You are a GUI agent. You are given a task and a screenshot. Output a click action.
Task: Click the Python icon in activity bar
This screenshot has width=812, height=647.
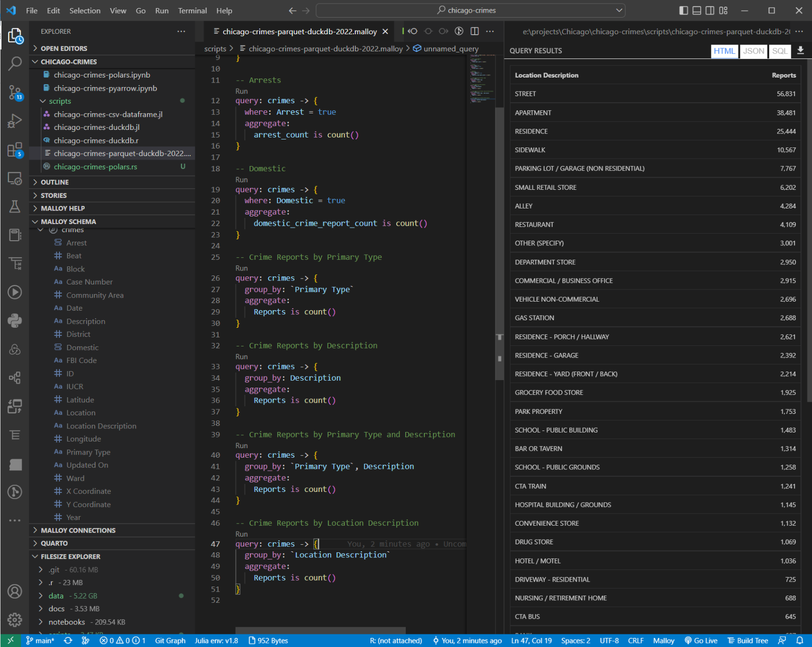click(15, 321)
